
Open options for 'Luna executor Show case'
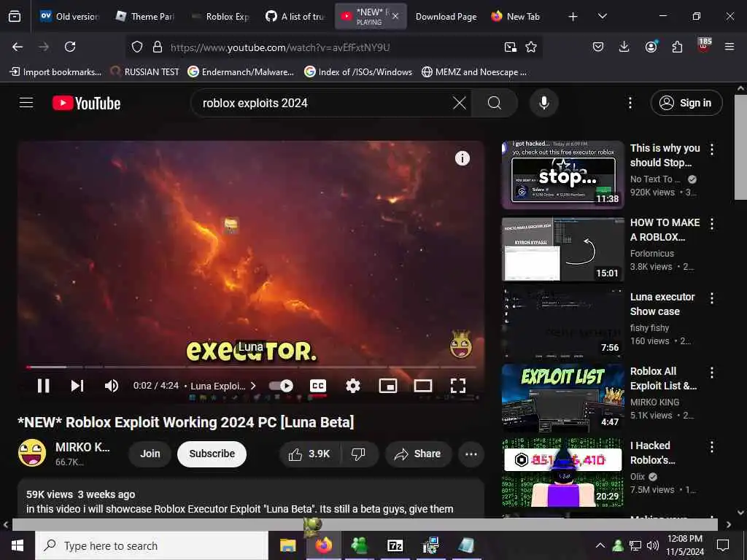click(x=712, y=298)
